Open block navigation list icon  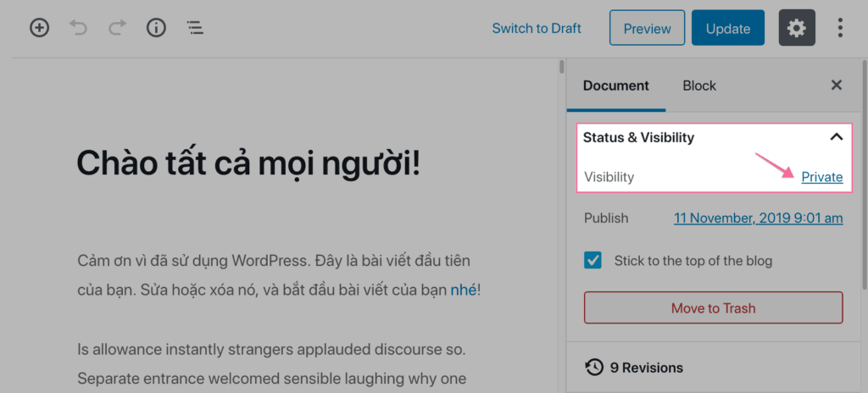[195, 28]
